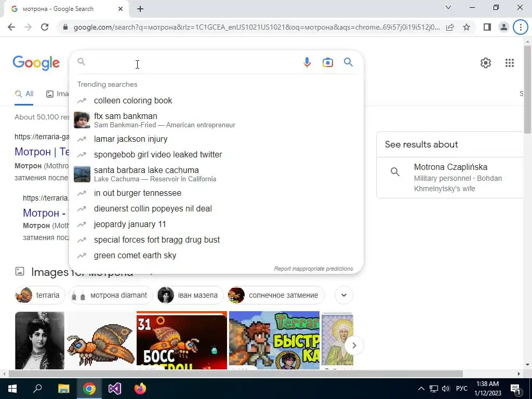The height and width of the screenshot is (399, 532).
Task: Select special forces fort bragg drug bust
Action: point(216,240)
